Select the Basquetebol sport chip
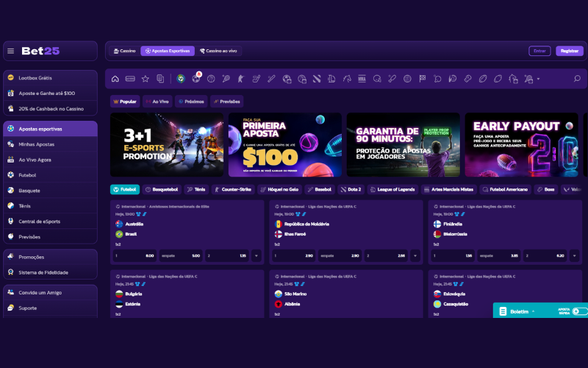Screen dimensions: 588x368 click(x=162, y=190)
